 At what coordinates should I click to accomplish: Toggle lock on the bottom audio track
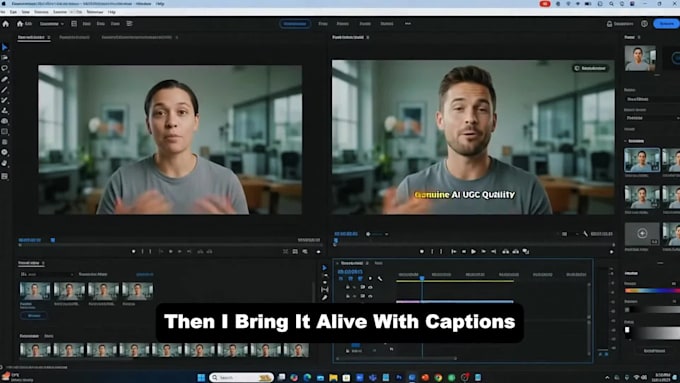coord(347,350)
